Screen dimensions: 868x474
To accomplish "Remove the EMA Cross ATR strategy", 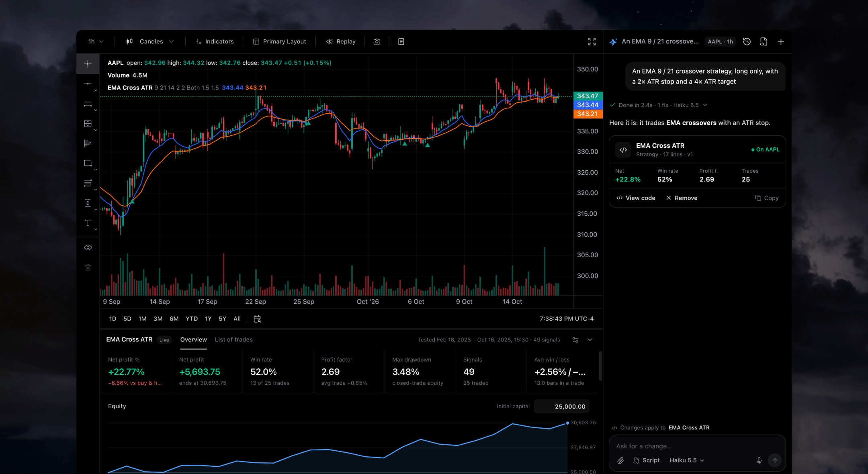I will (x=682, y=198).
